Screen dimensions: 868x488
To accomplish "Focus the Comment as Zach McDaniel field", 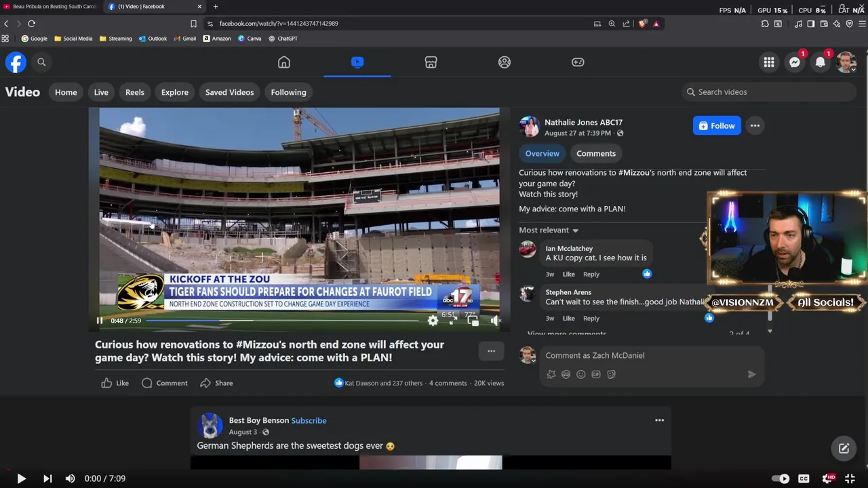I will pyautogui.click(x=651, y=355).
